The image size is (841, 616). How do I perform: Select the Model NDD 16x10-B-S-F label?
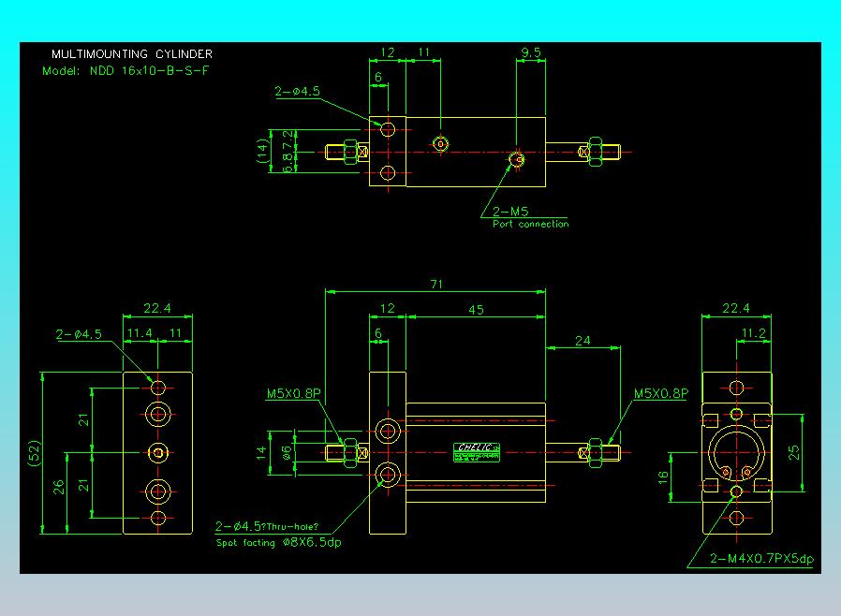click(125, 71)
